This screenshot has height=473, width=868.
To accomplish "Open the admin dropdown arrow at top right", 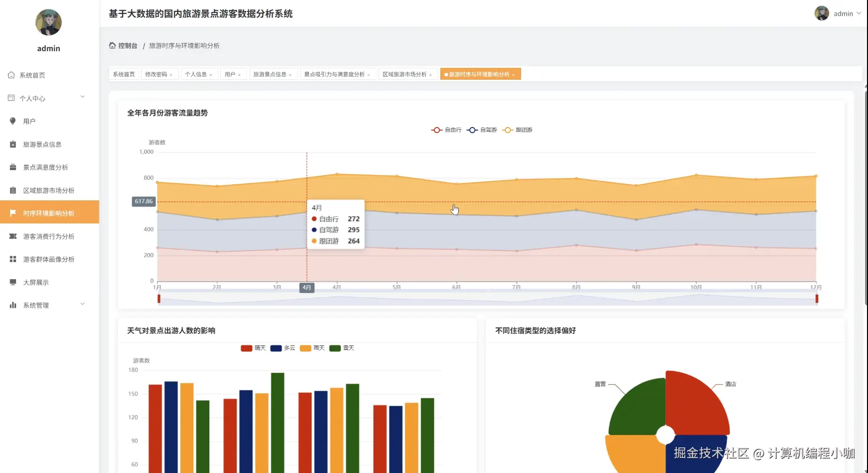I will (858, 14).
